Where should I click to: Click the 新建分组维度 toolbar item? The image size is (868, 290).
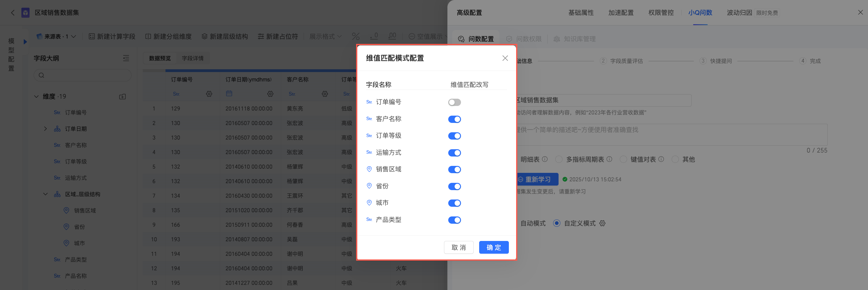[168, 36]
